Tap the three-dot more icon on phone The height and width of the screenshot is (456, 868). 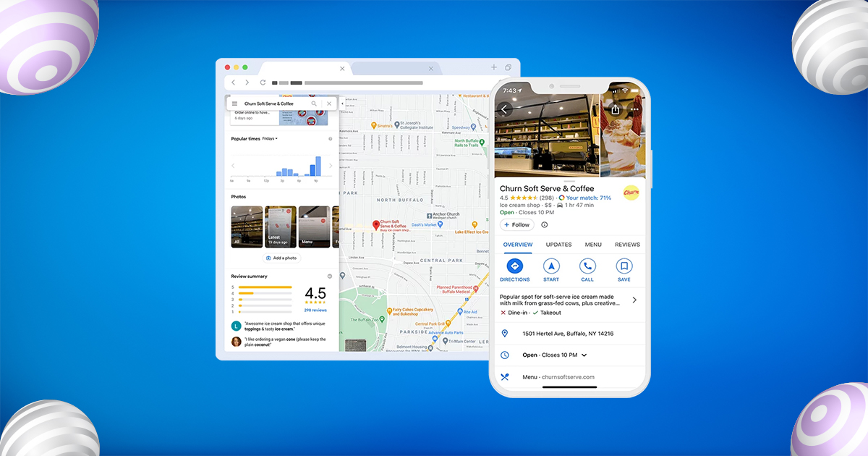point(635,110)
